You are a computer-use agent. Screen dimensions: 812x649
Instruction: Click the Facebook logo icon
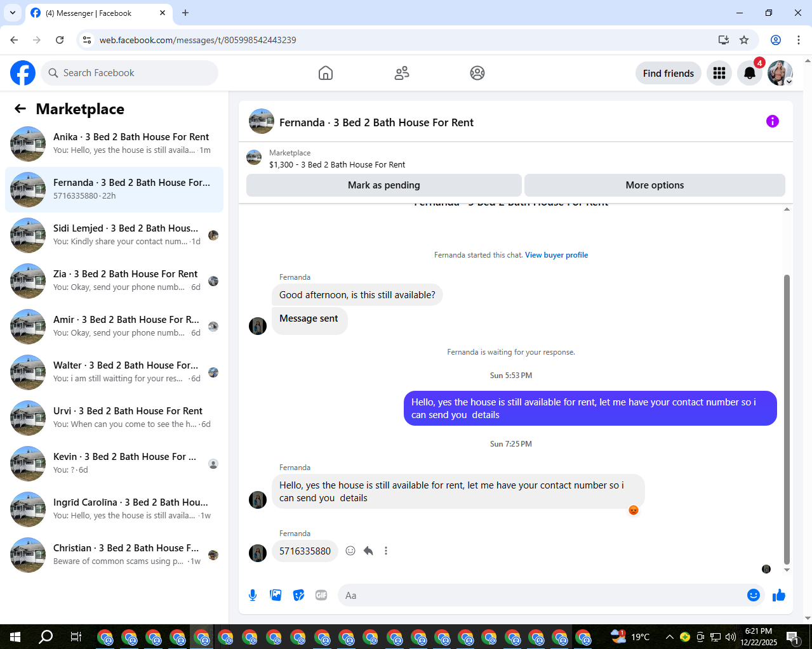tap(23, 73)
